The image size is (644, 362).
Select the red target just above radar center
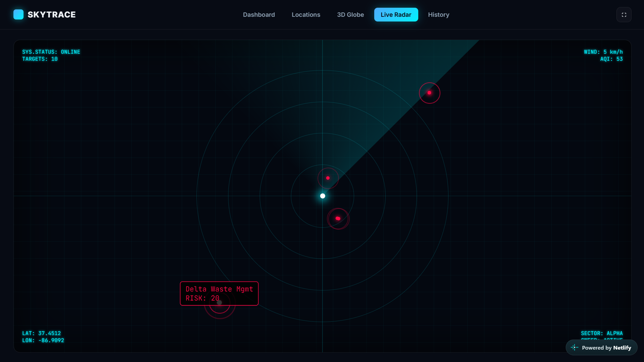click(x=328, y=178)
